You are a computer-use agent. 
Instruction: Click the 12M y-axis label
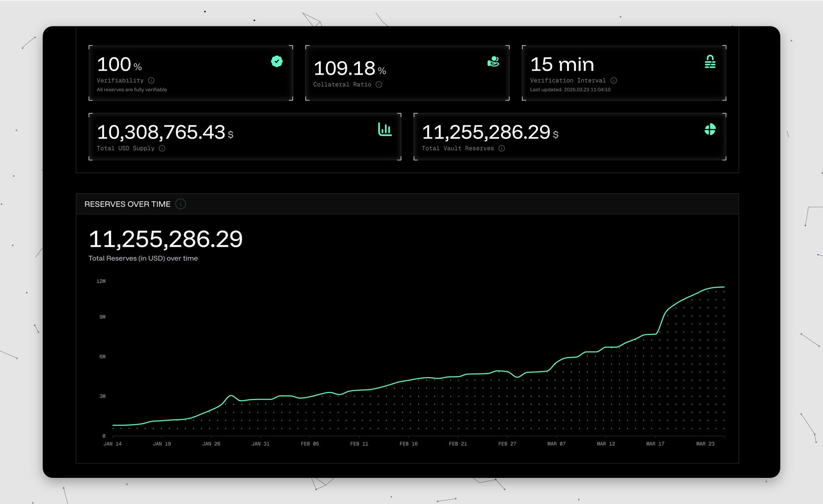(101, 281)
